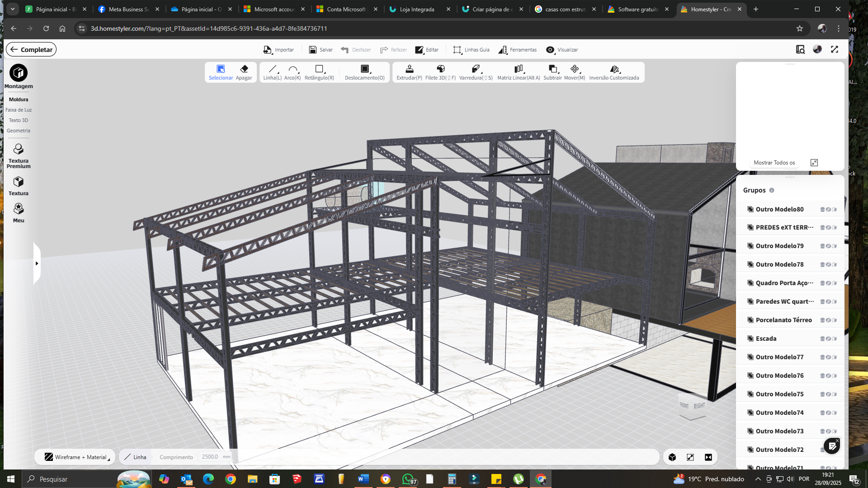Image resolution: width=868 pixels, height=488 pixels.
Task: Toggle visibility of Porcelanato Térreo group
Action: coord(828,320)
